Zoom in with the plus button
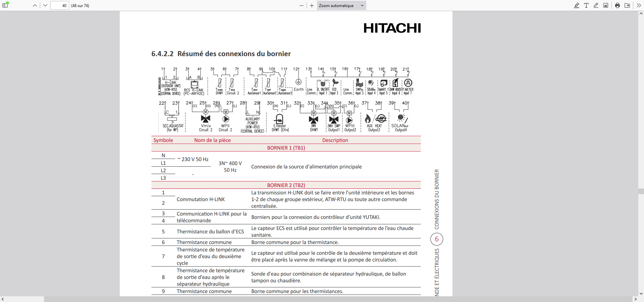644x302 pixels. coord(312,5)
